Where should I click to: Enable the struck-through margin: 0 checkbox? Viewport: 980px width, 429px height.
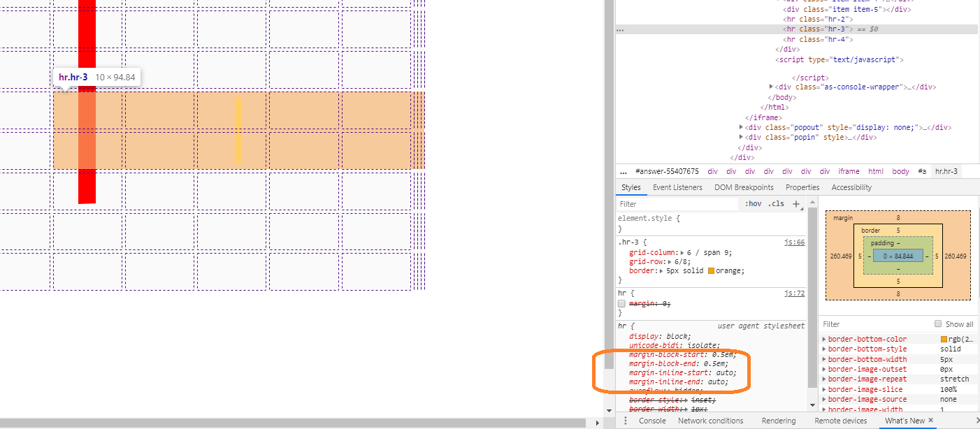[621, 304]
